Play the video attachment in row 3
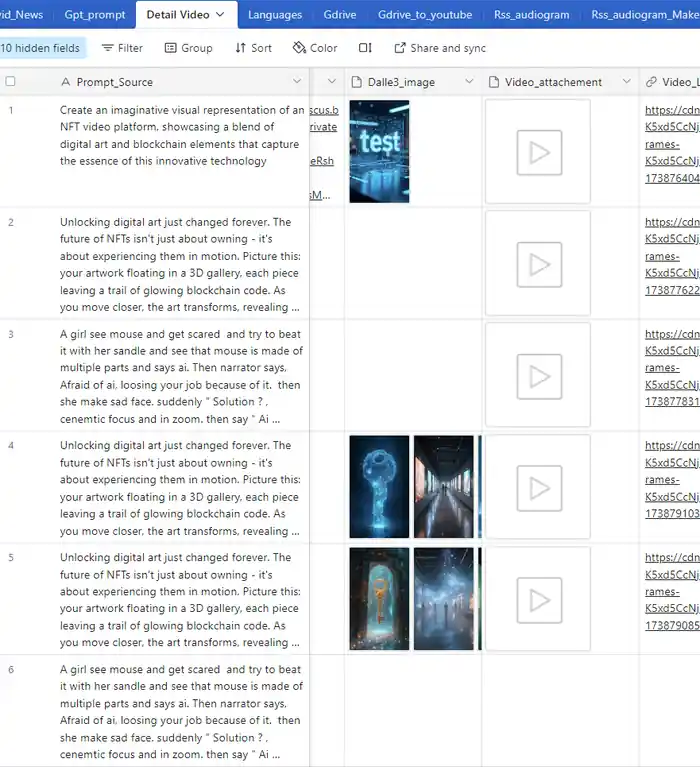This screenshot has height=767, width=700. [x=539, y=376]
